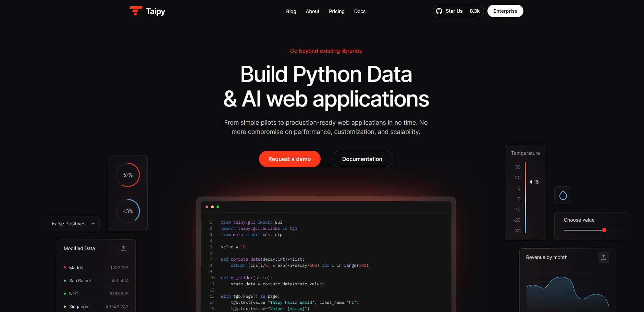Click the upload icon in Revenue by month card

604,257
